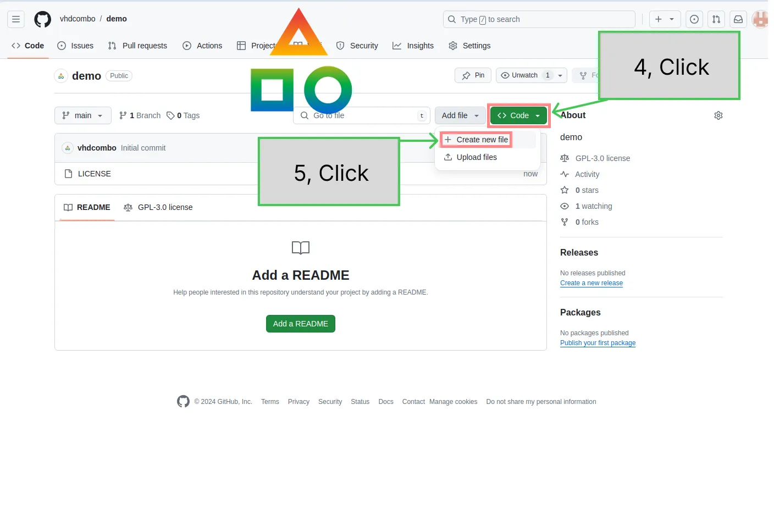
Task: Open the Add file dropdown
Action: [460, 115]
